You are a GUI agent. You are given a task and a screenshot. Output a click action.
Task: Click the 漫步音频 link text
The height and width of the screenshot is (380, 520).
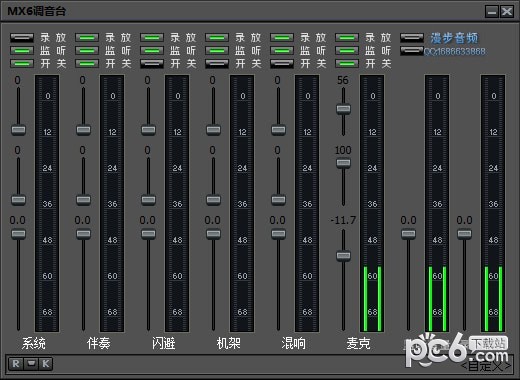454,38
